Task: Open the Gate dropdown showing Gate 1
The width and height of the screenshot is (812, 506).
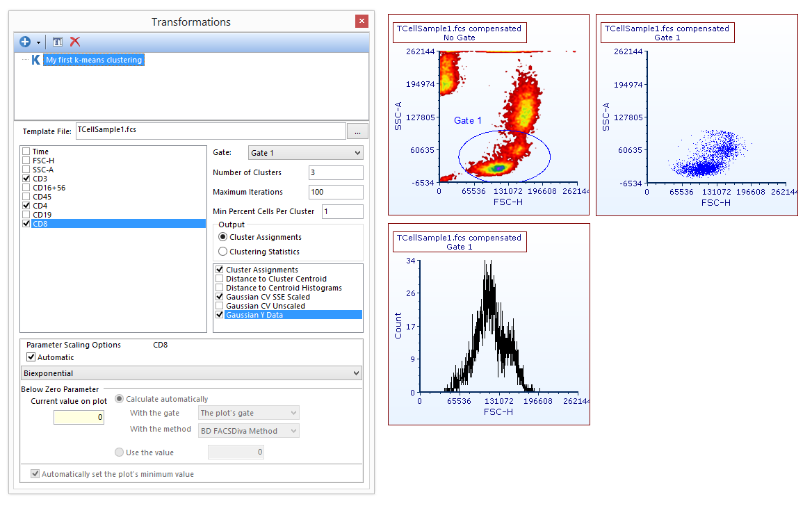Action: pos(305,153)
